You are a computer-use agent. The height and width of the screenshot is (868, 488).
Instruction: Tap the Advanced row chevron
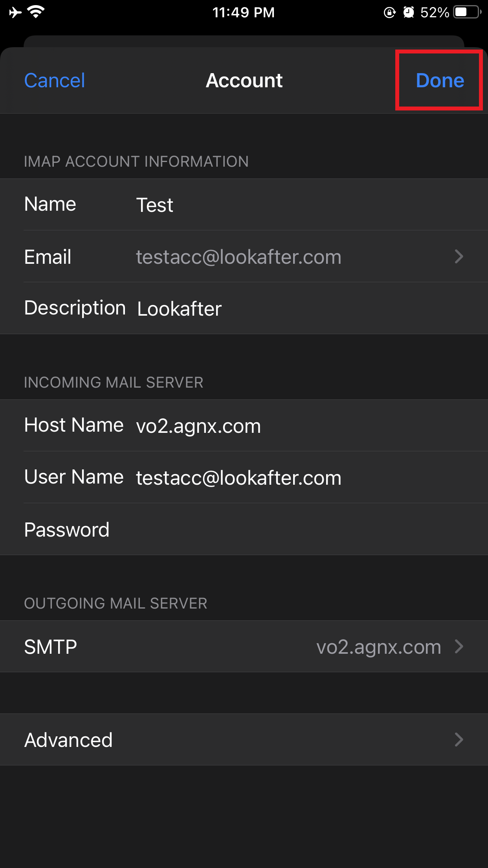pos(459,739)
